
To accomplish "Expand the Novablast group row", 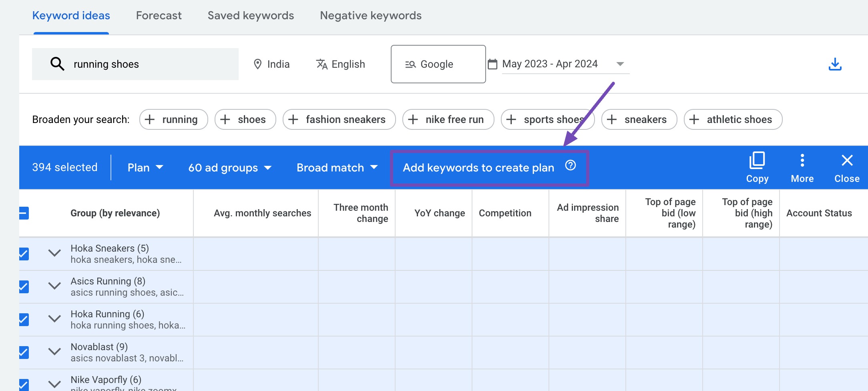I will pos(54,351).
